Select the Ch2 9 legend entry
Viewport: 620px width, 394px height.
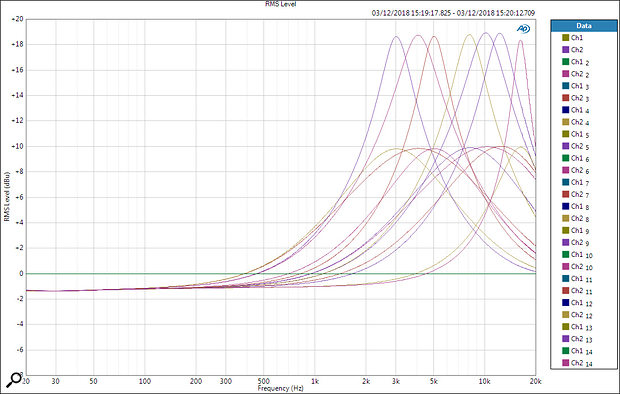576,242
